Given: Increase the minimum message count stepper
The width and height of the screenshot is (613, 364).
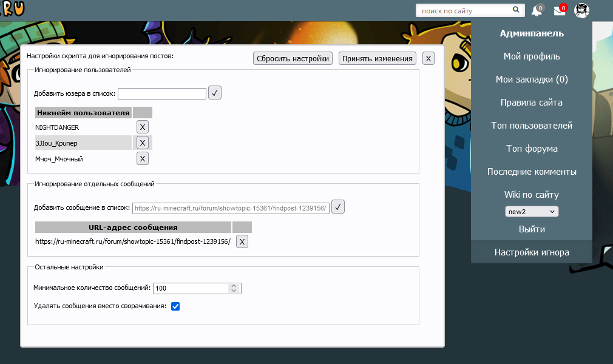Looking at the screenshot, I should (234, 286).
